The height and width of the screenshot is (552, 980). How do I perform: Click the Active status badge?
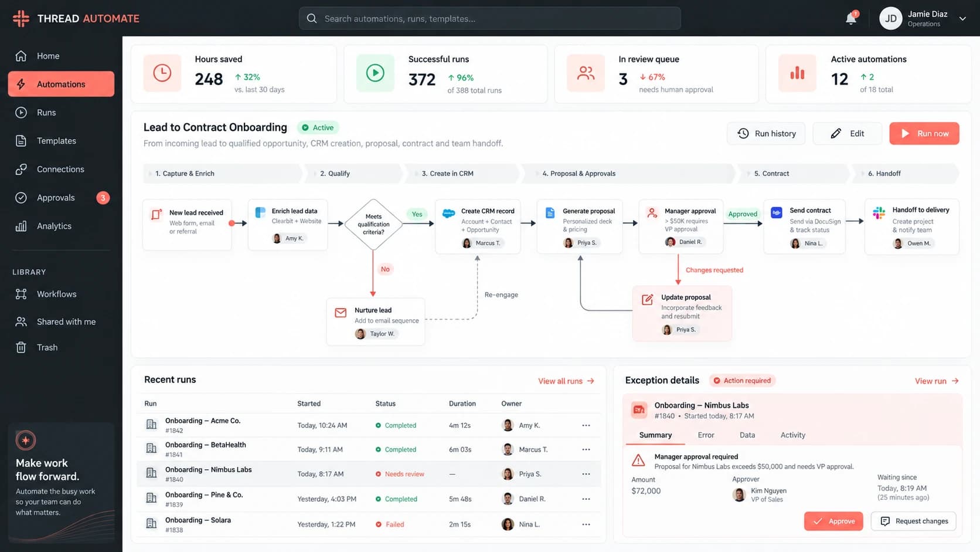pos(318,127)
